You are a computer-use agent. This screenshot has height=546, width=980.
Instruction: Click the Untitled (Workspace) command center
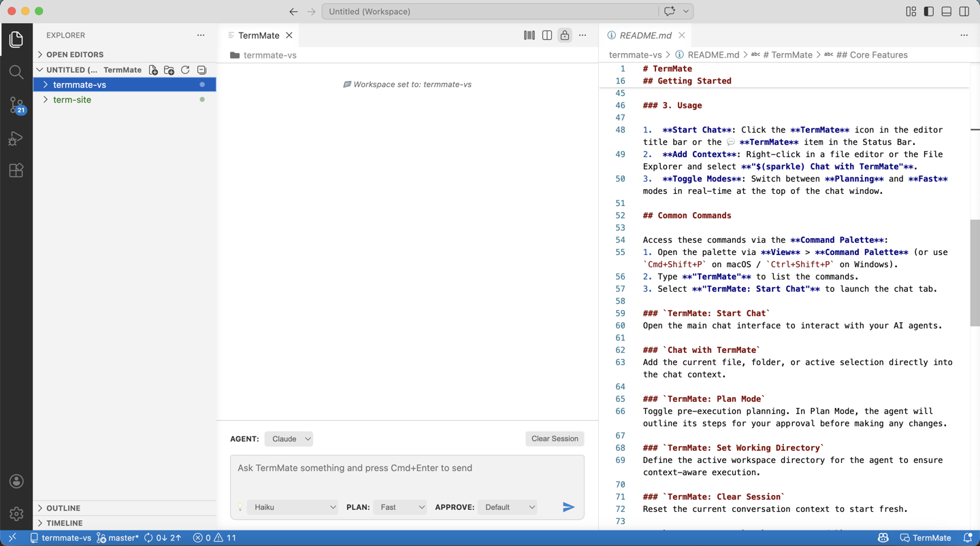pos(490,12)
